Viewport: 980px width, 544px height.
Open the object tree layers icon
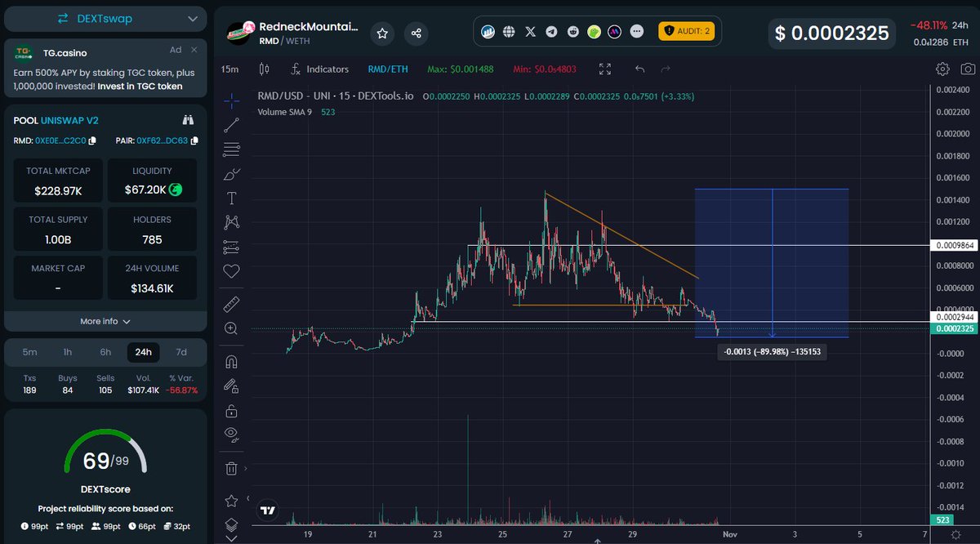pos(231,524)
